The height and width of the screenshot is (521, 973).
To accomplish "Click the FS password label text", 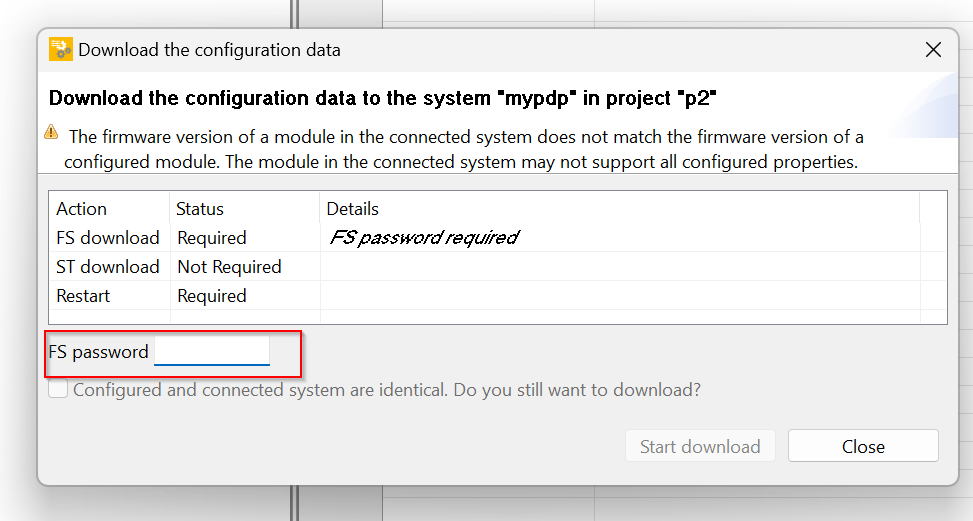I will [99, 352].
